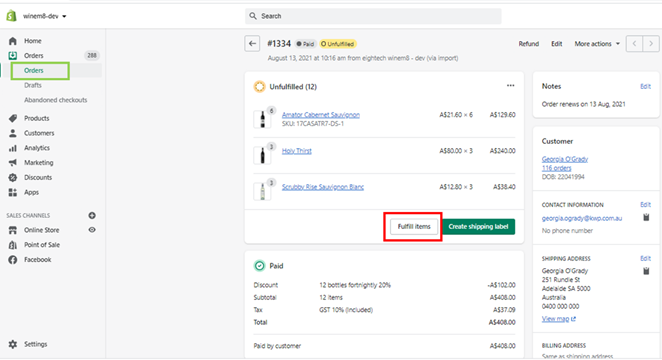Screen dimensions: 662x360
Task: Click the Home house icon
Action: pos(13,41)
